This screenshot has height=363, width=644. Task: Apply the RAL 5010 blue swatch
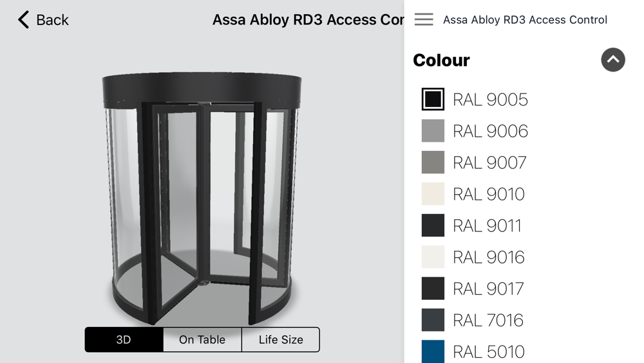click(x=433, y=351)
